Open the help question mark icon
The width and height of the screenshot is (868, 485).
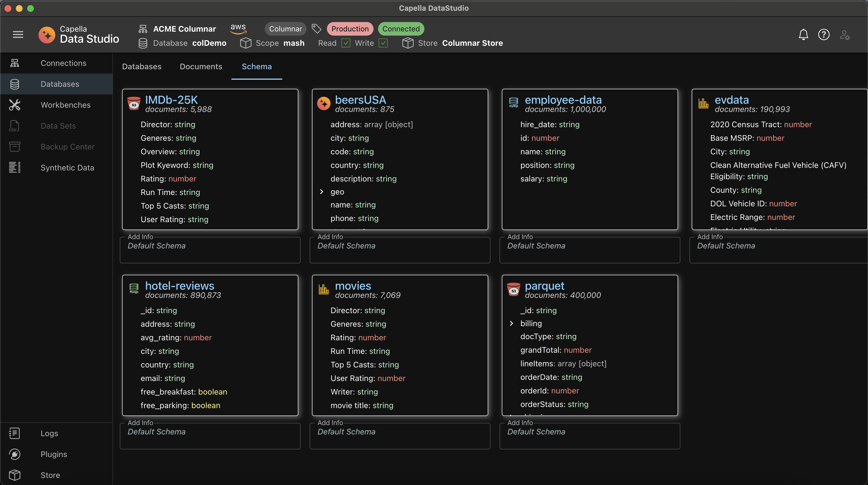click(x=824, y=34)
